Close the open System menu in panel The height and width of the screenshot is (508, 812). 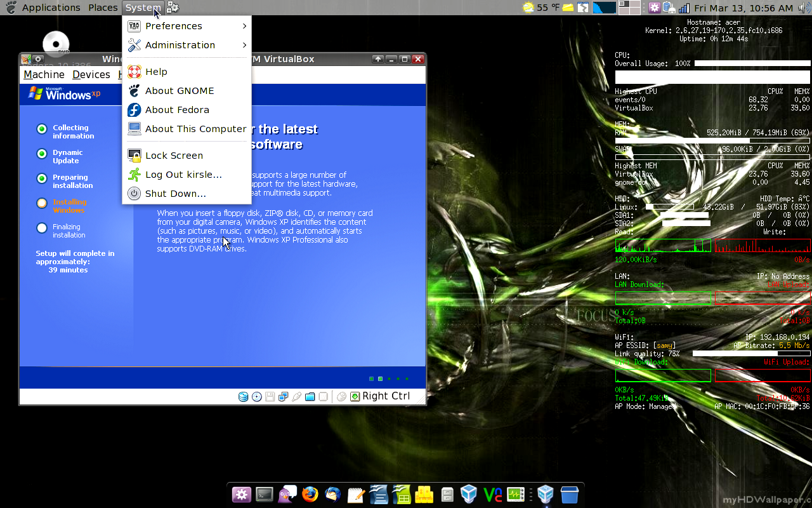click(x=143, y=8)
